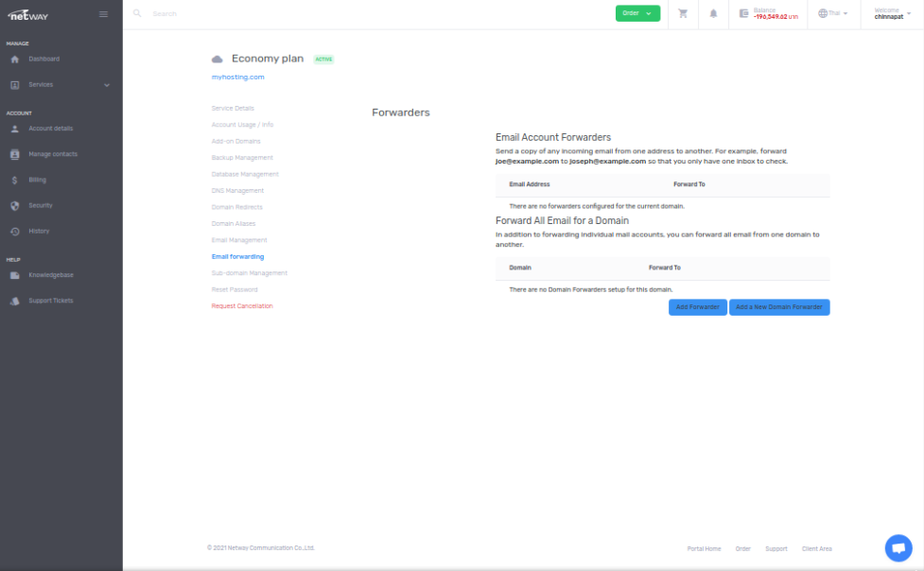Image resolution: width=924 pixels, height=571 pixels.
Task: Open the notifications bell
Action: [713, 14]
